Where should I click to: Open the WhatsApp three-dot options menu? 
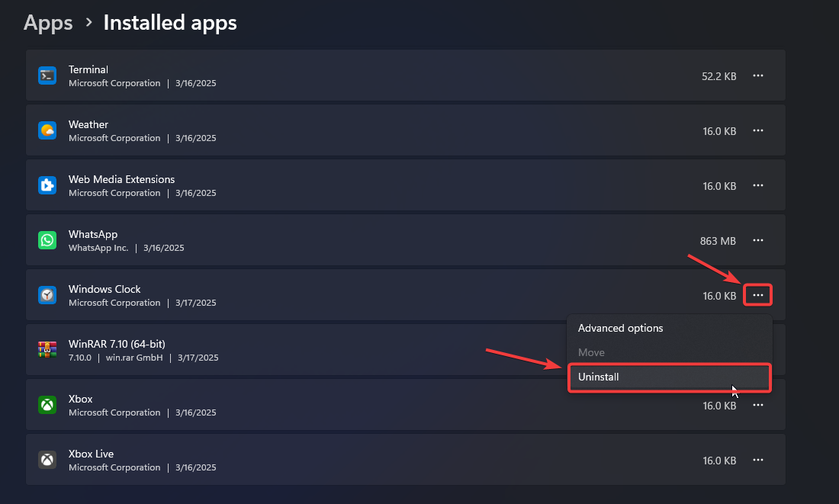point(758,240)
